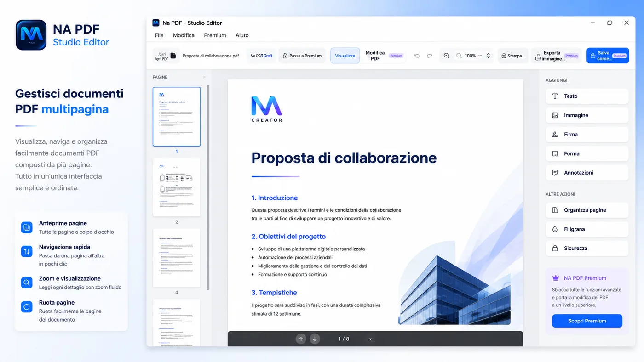The width and height of the screenshot is (644, 362).
Task: Select page 2 thumbnail
Action: [x=177, y=187]
